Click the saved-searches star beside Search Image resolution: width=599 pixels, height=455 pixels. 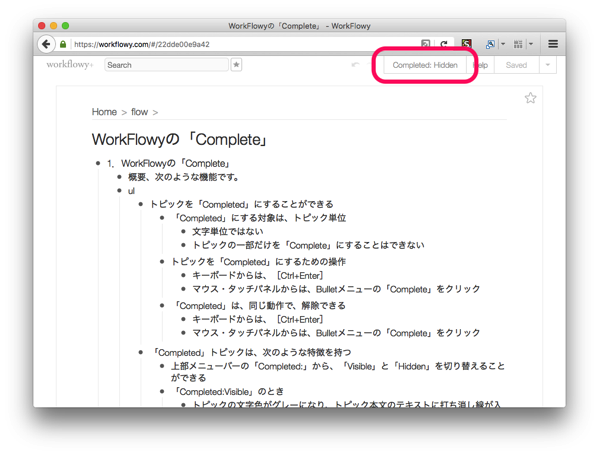click(x=236, y=65)
